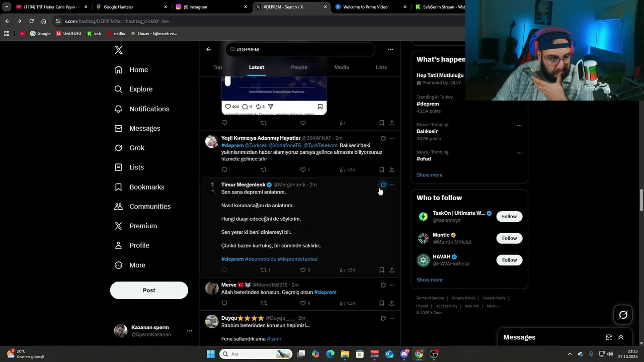The width and height of the screenshot is (644, 362).
Task: Open Windows Start menu
Action: 211,354
